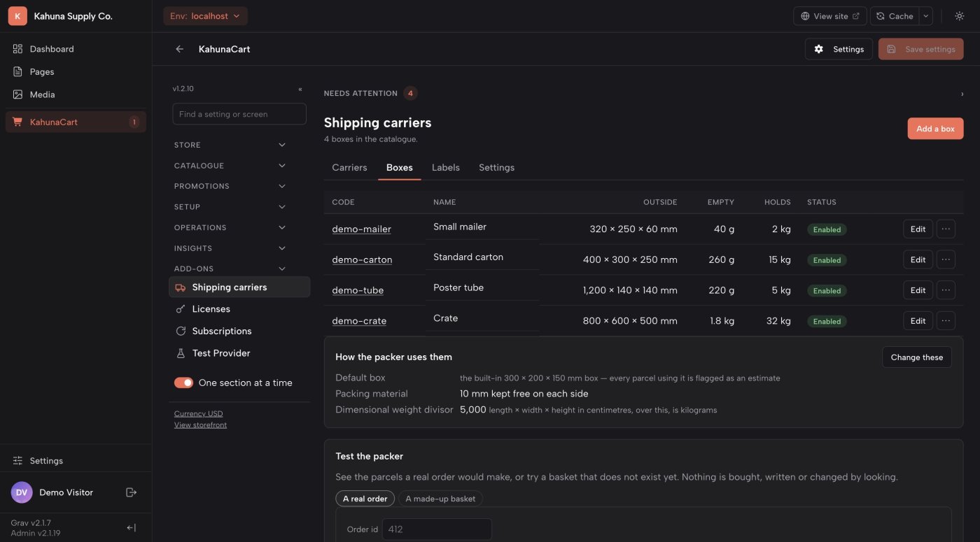Expand the OPERATIONS section

coord(230,227)
